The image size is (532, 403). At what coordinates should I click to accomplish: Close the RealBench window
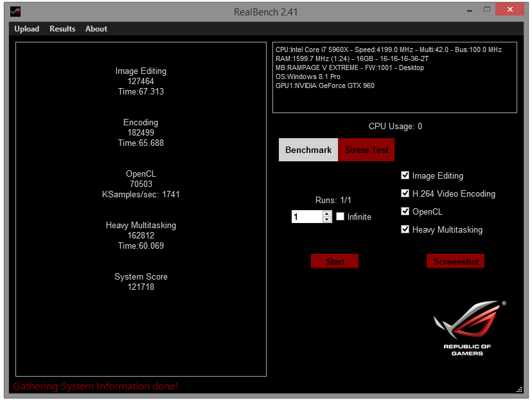[510, 9]
